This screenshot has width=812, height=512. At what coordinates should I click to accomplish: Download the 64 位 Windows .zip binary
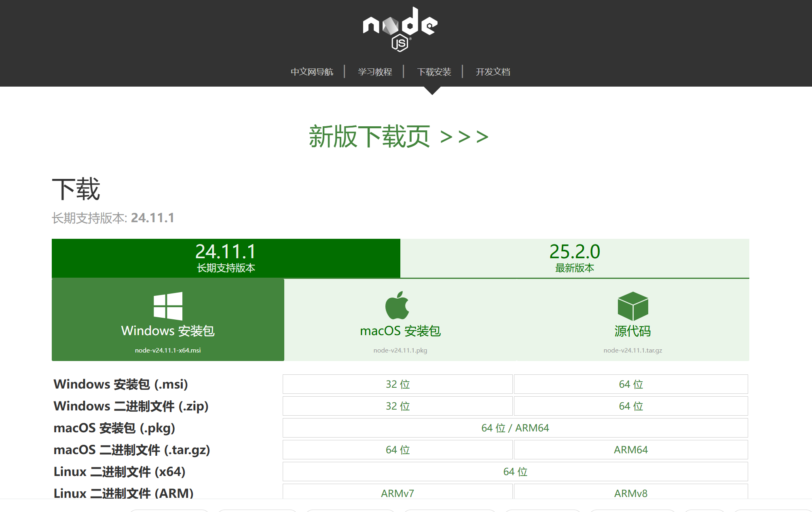point(631,406)
